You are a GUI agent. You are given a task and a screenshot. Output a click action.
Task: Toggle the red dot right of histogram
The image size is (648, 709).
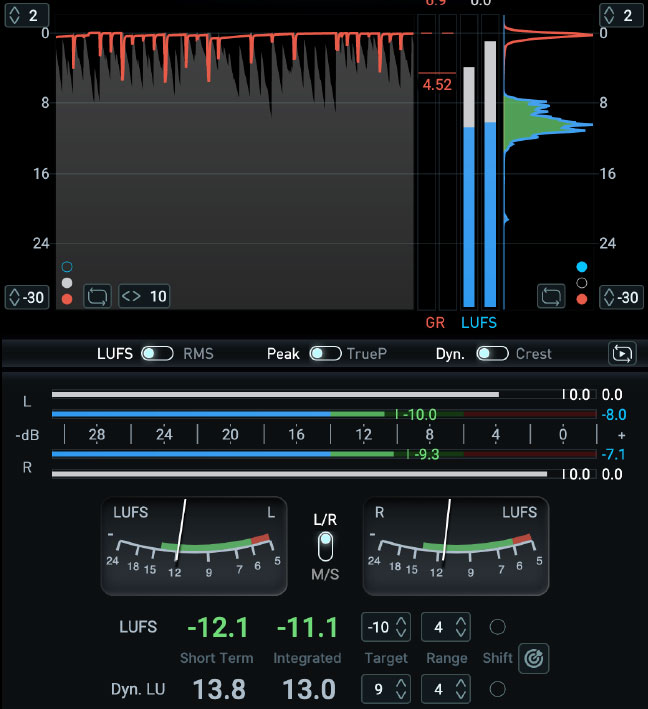pyautogui.click(x=582, y=299)
